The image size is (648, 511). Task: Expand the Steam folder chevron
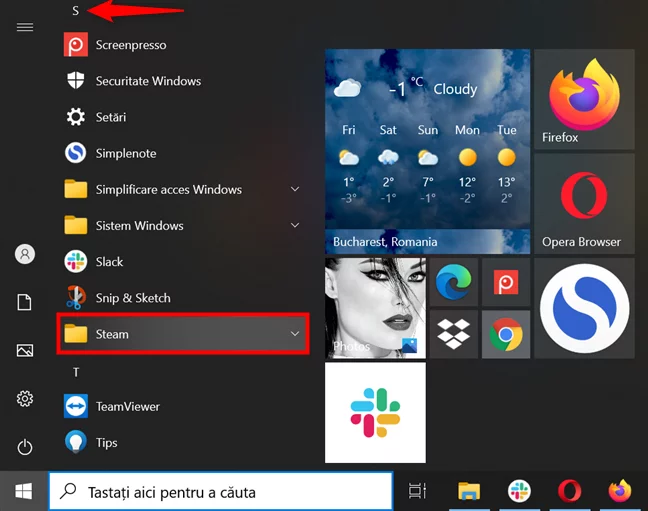295,334
